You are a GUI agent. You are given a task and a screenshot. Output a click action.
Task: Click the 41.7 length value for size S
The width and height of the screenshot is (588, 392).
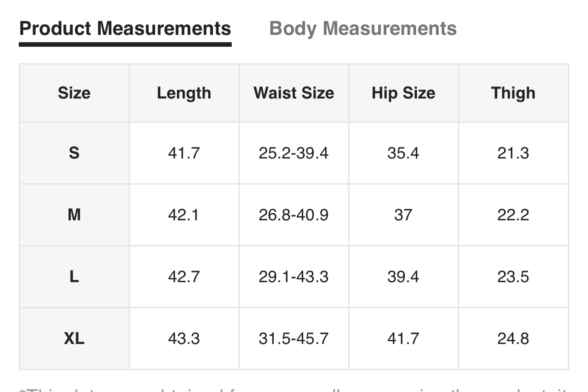coord(184,153)
